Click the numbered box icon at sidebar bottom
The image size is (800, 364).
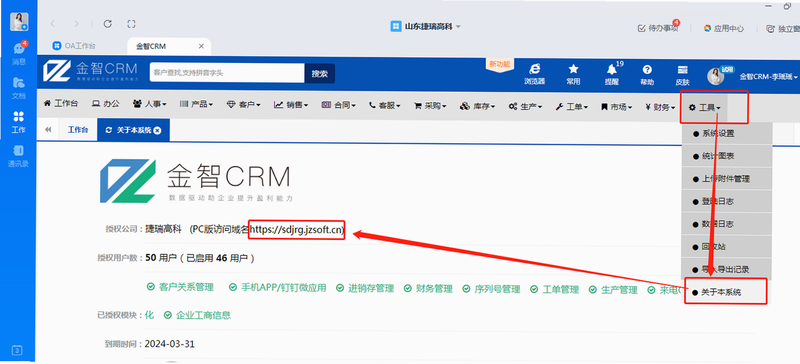pos(17,351)
